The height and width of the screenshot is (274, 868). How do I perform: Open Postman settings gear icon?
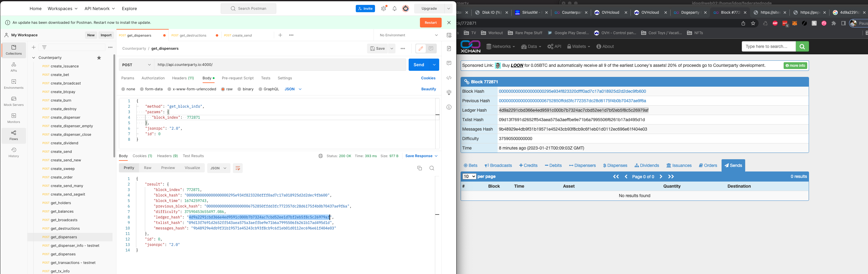(384, 9)
